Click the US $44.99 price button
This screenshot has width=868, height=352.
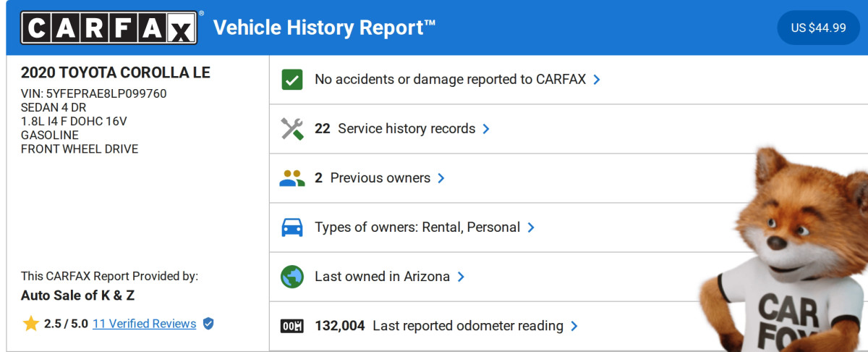click(818, 28)
